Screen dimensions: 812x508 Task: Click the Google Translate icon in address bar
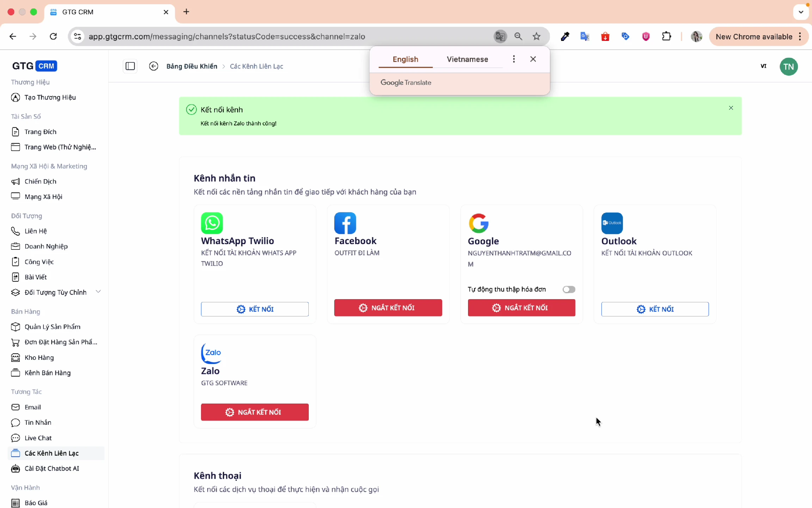click(500, 36)
